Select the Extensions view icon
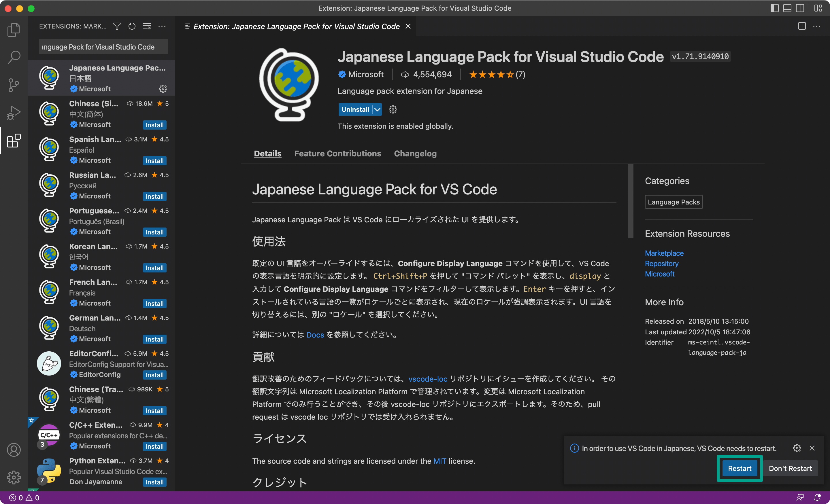This screenshot has height=504, width=830. point(14,140)
